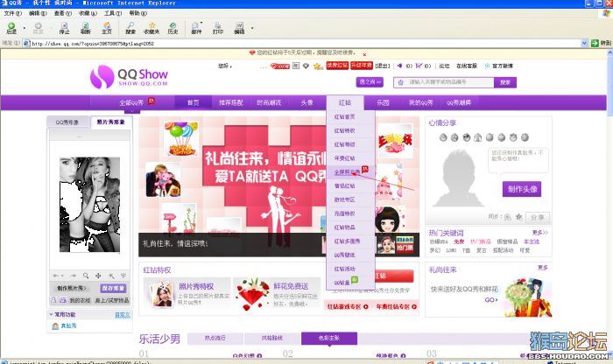The image size is (613, 364).
Task: Switch to the 照片秀形象 tab
Action: point(111,122)
